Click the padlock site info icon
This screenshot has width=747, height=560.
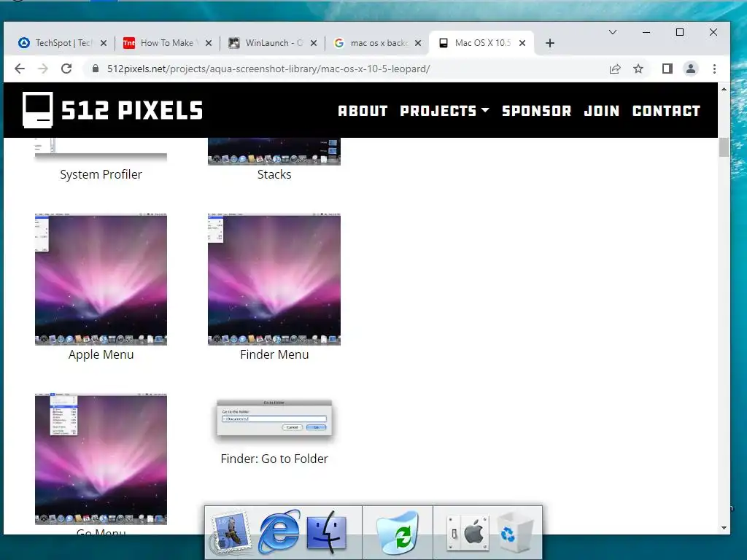(96, 69)
